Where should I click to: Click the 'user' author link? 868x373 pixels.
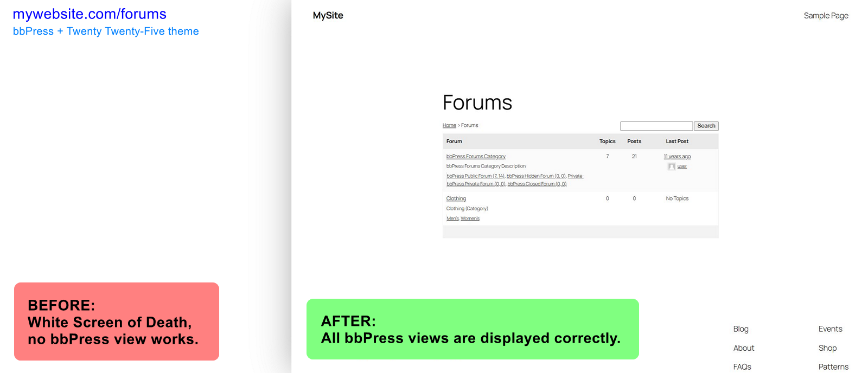click(682, 166)
